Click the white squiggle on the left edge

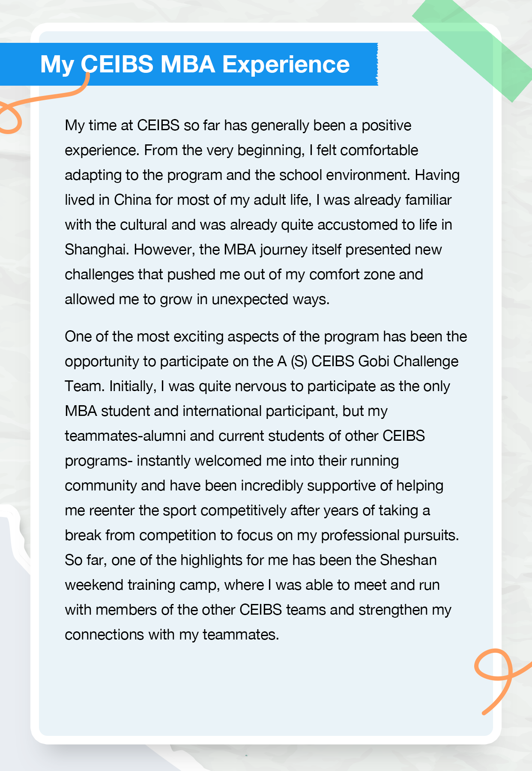tap(16, 535)
